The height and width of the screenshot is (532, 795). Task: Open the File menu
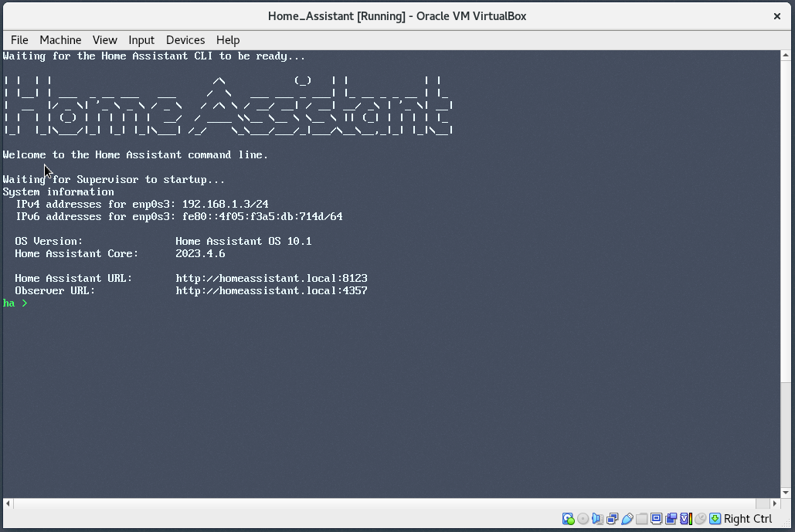coord(19,40)
